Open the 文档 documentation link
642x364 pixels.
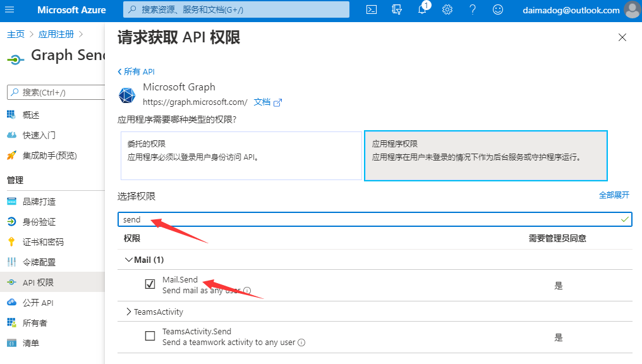click(262, 102)
